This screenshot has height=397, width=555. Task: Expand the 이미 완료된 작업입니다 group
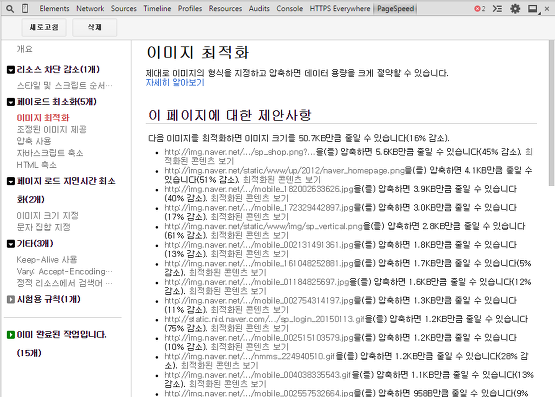point(11,334)
